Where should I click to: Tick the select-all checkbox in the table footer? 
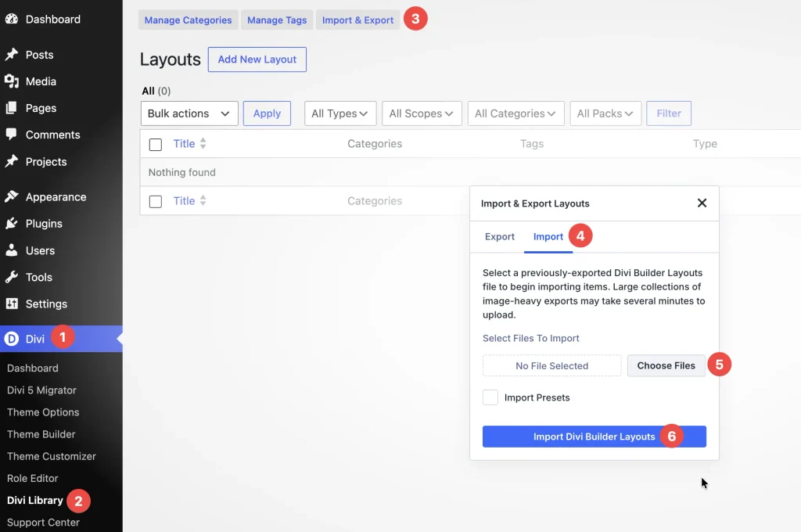156,202
